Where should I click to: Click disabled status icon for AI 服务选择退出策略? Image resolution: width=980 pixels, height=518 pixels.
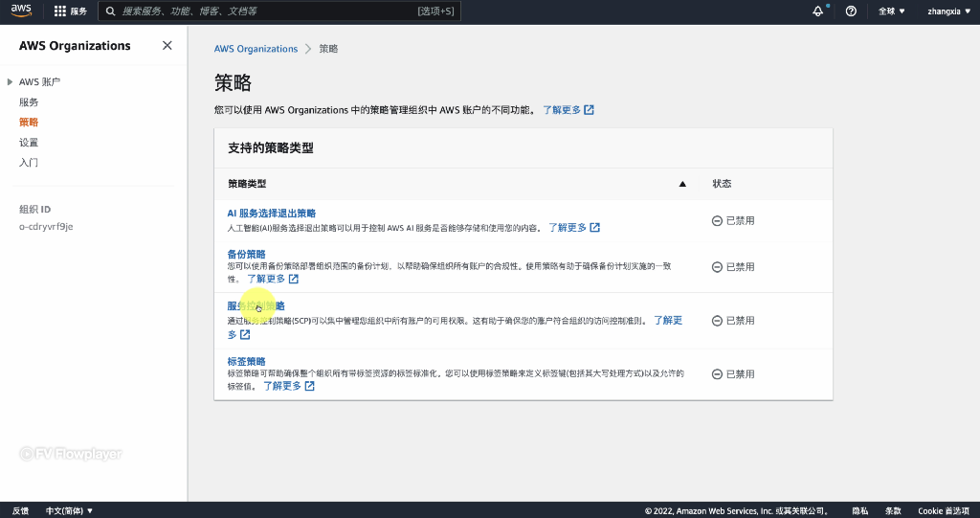point(717,221)
